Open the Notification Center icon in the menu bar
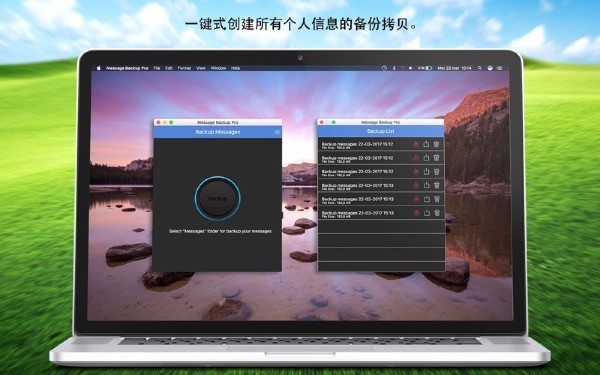This screenshot has height=375, width=600. tap(499, 68)
